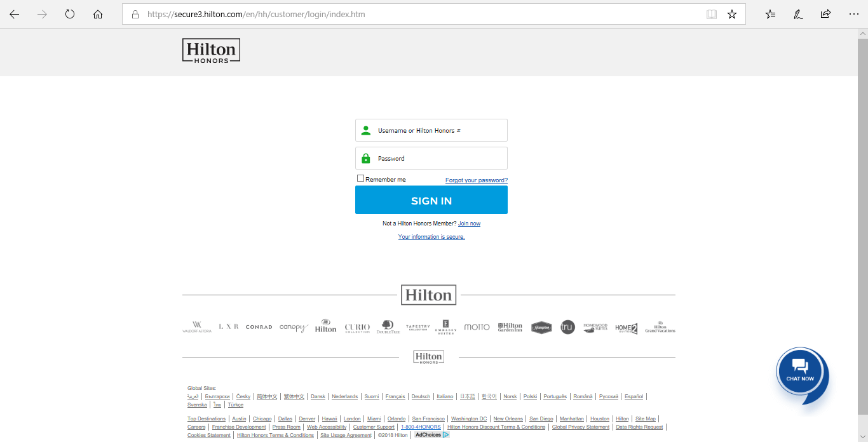Open the LXR brand logo

click(x=229, y=326)
